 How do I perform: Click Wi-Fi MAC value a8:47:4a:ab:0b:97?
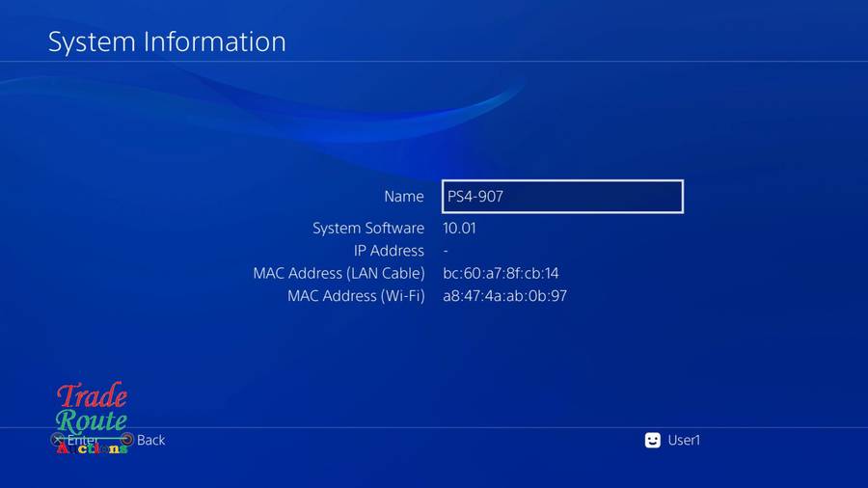point(504,296)
